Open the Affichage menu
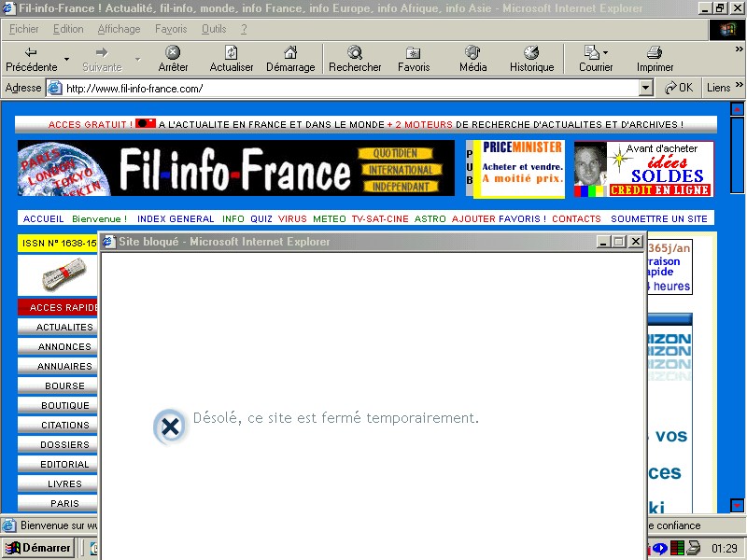Screen dimensions: 747x560 tap(120, 29)
